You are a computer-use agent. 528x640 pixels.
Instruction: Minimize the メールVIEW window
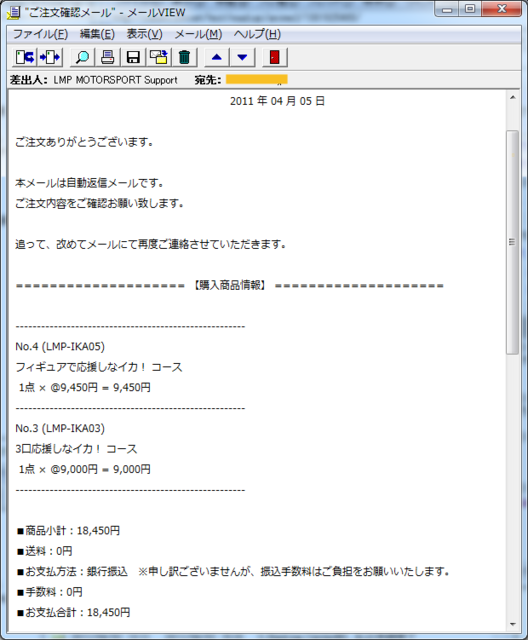pyautogui.click(x=447, y=9)
